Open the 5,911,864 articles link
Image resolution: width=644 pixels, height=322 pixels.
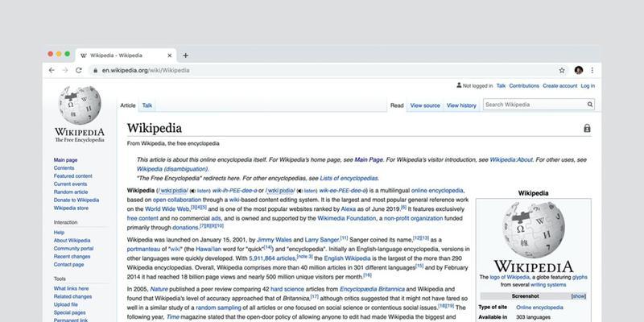(x=272, y=258)
